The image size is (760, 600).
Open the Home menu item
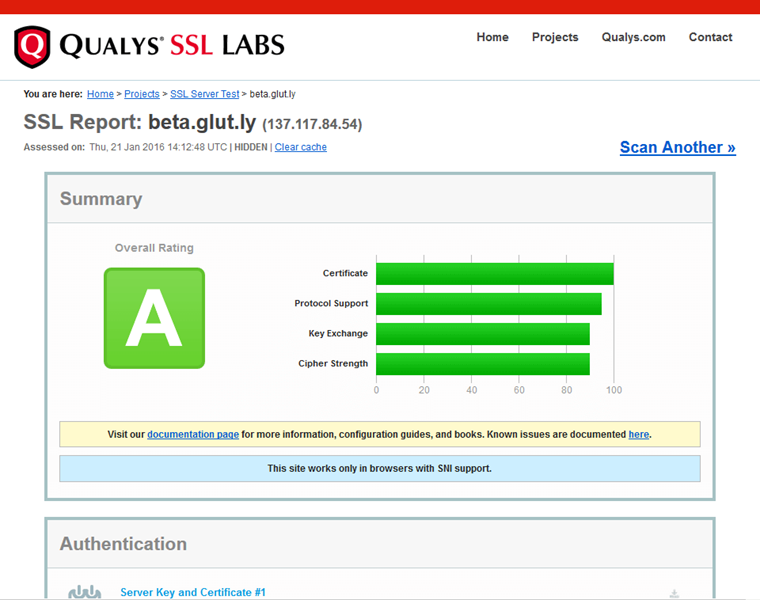pyautogui.click(x=492, y=37)
